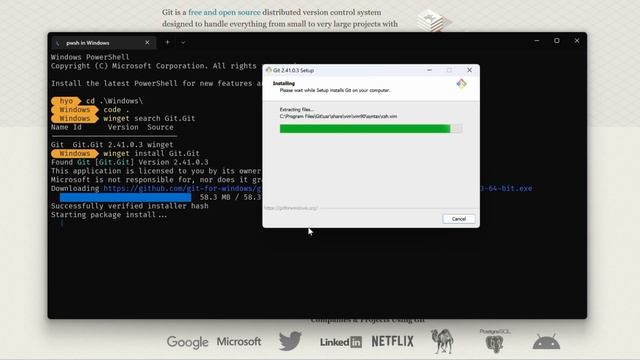This screenshot has height=360, width=640.
Task: Close the Git 2.41.0.3 Setup dialog
Action: 469,70
